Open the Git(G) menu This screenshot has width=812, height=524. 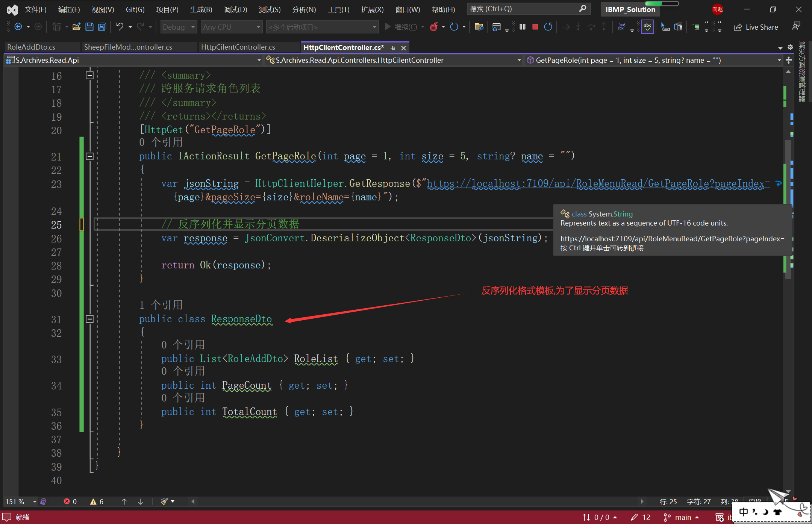point(135,9)
